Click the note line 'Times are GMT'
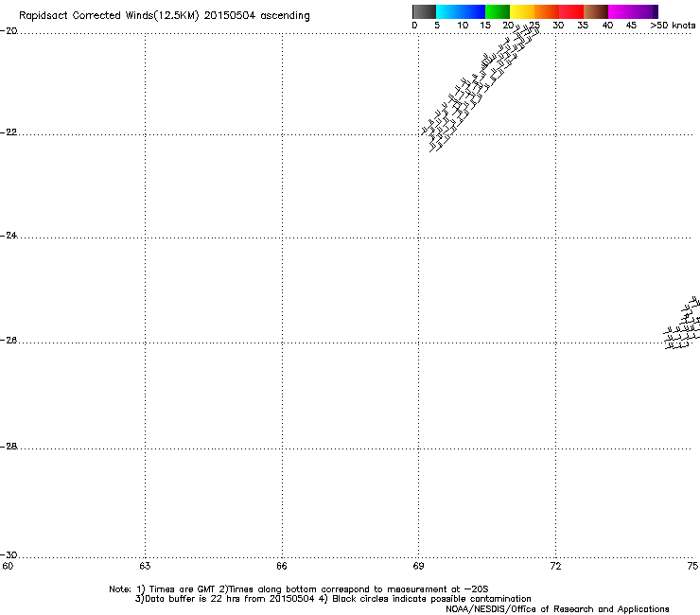 pyautogui.click(x=183, y=589)
